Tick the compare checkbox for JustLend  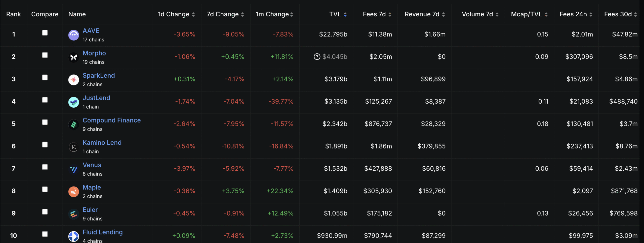[45, 100]
